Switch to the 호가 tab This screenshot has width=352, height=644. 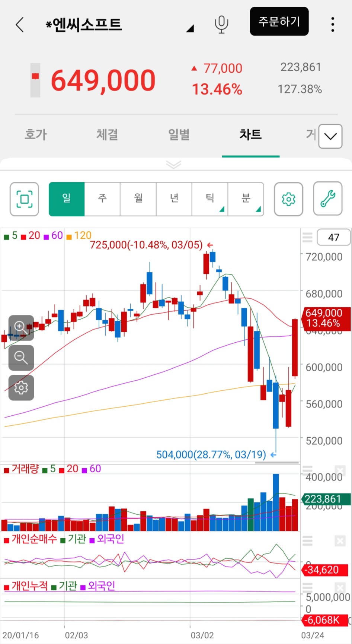coord(36,134)
